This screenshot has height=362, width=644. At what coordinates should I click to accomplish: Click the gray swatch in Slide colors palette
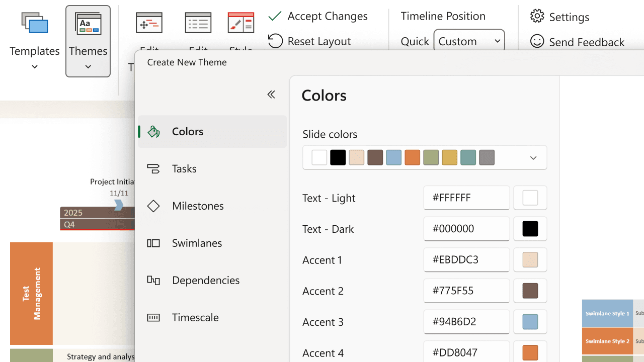[x=487, y=157]
